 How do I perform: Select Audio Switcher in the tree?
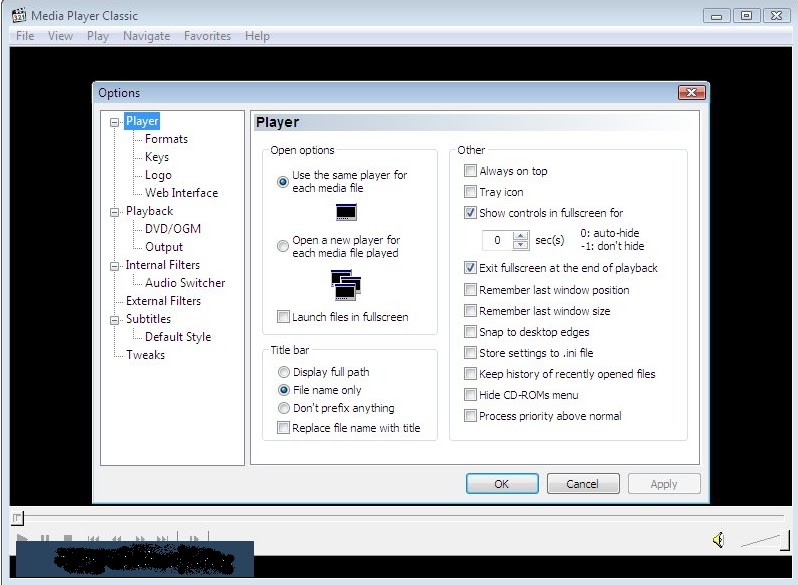tap(185, 283)
